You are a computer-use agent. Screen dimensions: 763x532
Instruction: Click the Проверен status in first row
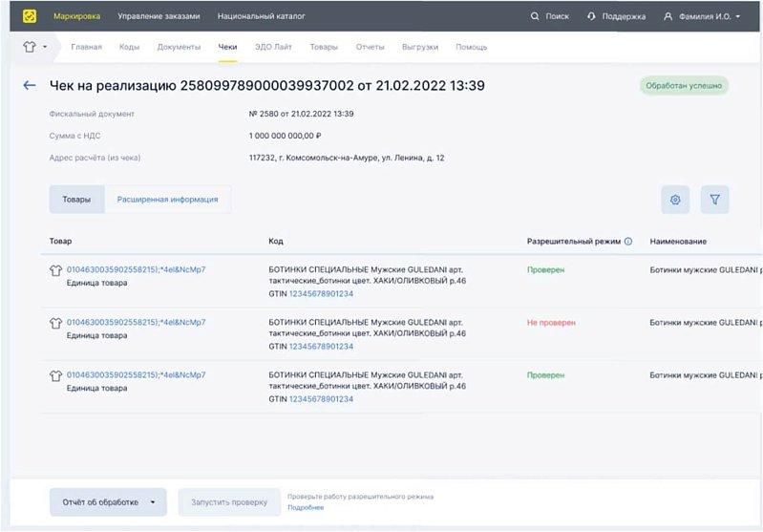coord(546,269)
